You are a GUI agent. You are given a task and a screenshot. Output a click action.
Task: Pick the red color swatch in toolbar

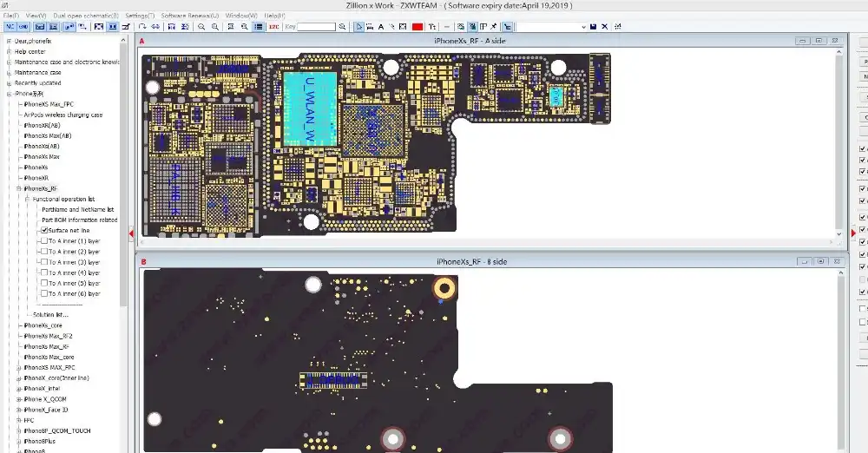click(418, 27)
